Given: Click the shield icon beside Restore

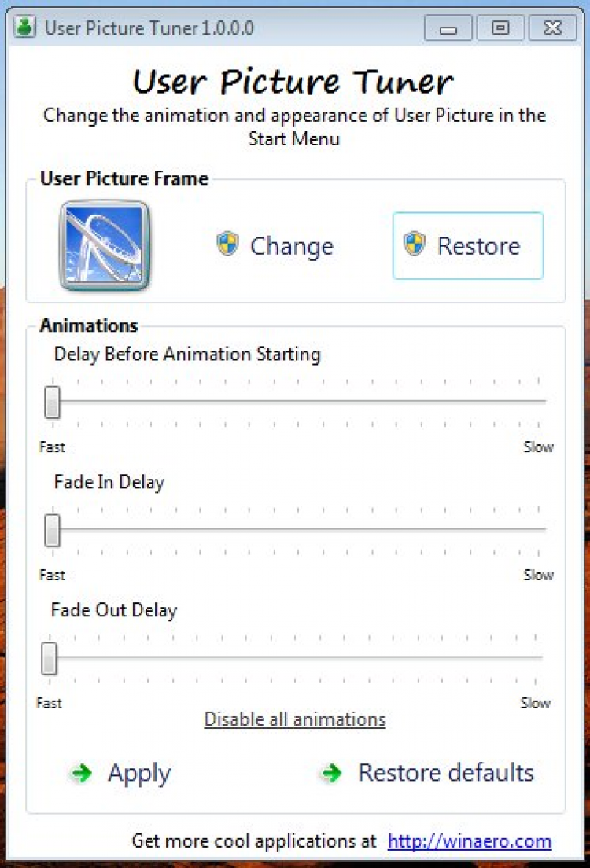Looking at the screenshot, I should click(414, 245).
